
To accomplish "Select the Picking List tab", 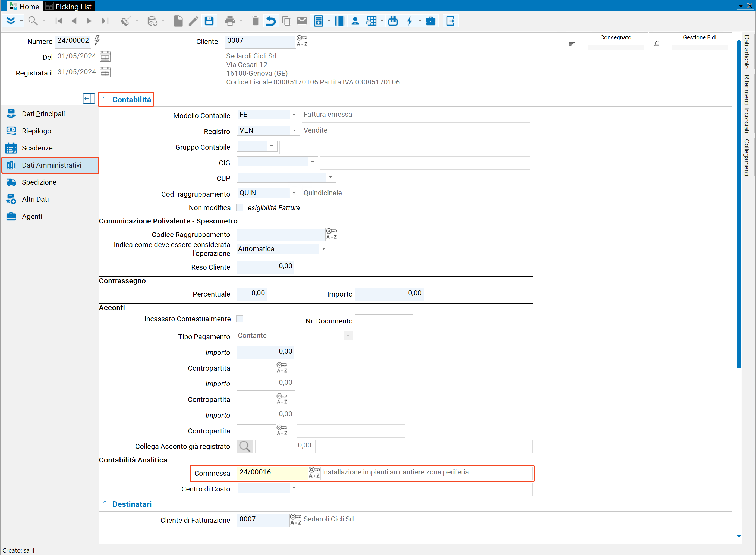I will (x=69, y=6).
